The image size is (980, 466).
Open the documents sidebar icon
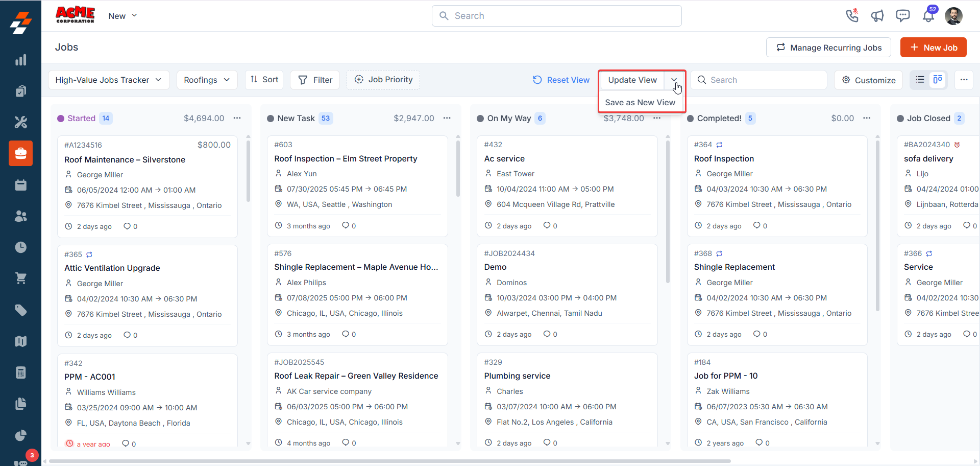[20, 404]
